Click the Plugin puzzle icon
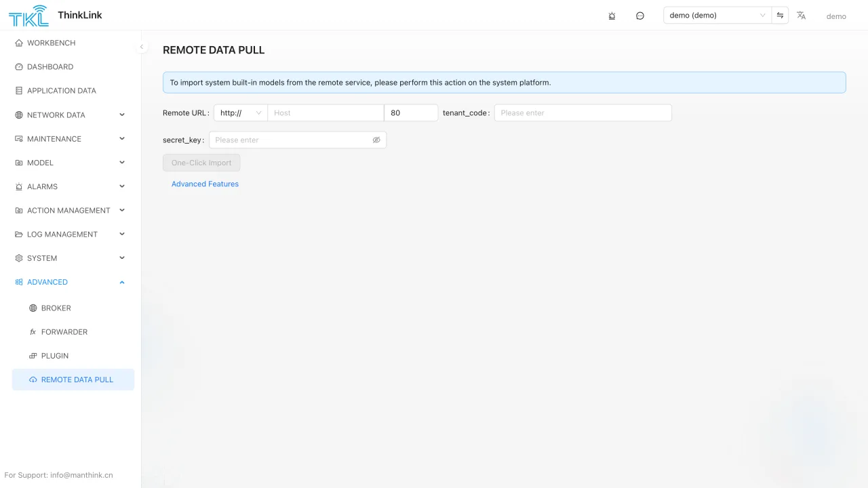 (x=33, y=356)
